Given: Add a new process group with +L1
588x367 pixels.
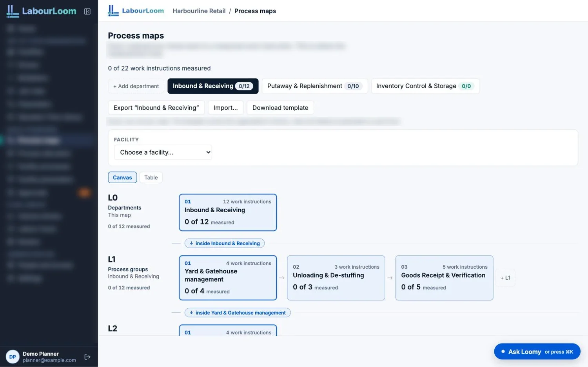Looking at the screenshot, I should pos(505,278).
